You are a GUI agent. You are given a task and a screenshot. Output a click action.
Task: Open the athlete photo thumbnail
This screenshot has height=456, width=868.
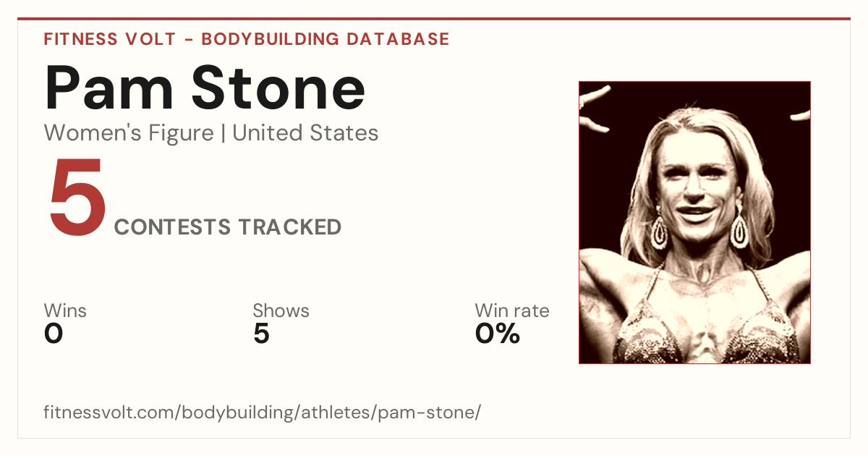(694, 222)
